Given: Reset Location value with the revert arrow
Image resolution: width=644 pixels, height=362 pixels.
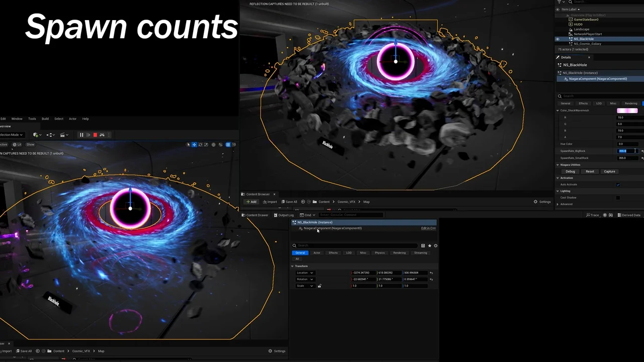Looking at the screenshot, I should pos(431,273).
